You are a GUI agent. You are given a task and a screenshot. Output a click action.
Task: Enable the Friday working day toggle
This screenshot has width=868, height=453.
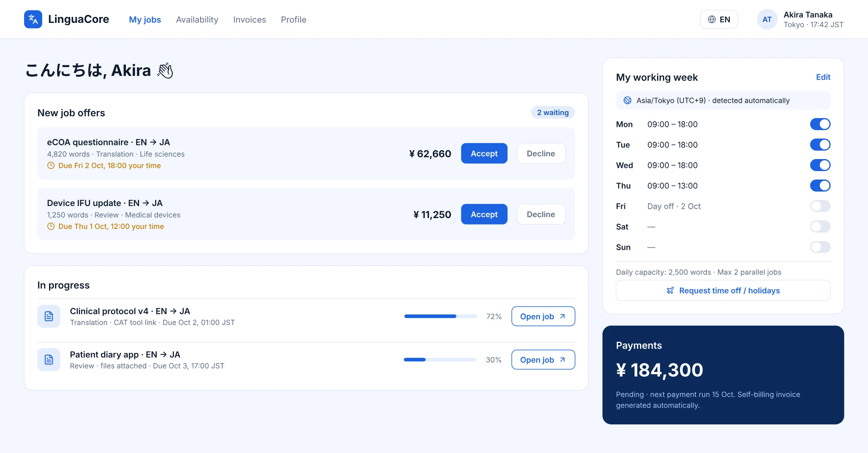pyautogui.click(x=820, y=206)
